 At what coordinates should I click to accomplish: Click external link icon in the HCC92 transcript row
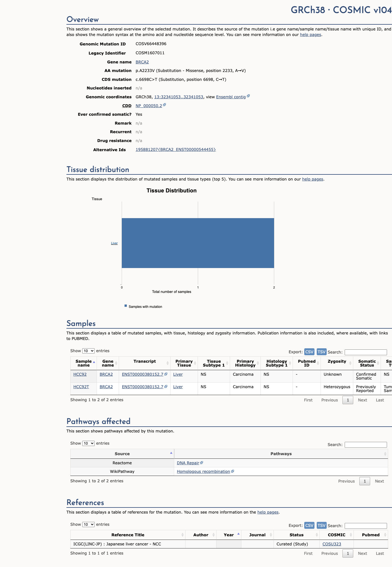point(166,374)
